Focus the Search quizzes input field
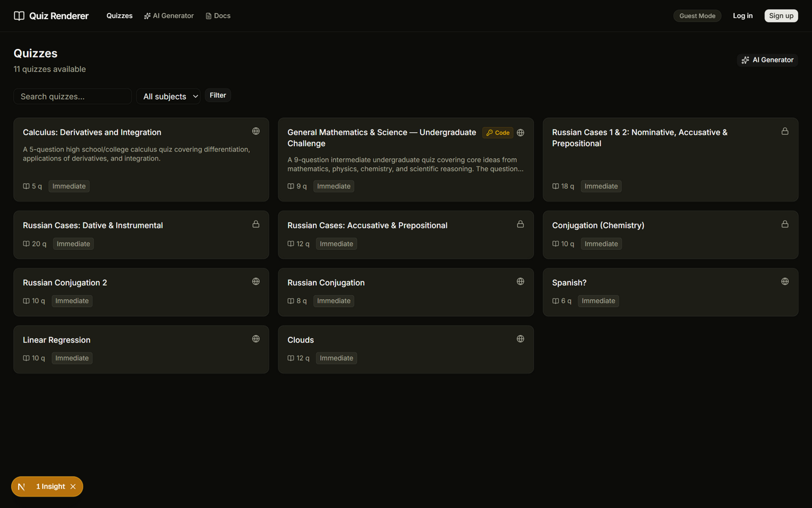The width and height of the screenshot is (812, 508). (x=73, y=97)
